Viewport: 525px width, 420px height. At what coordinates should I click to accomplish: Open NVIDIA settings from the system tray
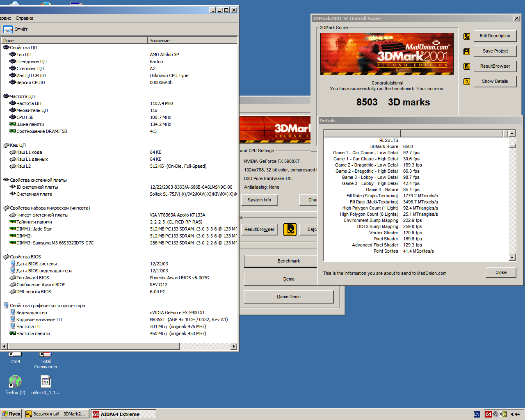(x=503, y=413)
